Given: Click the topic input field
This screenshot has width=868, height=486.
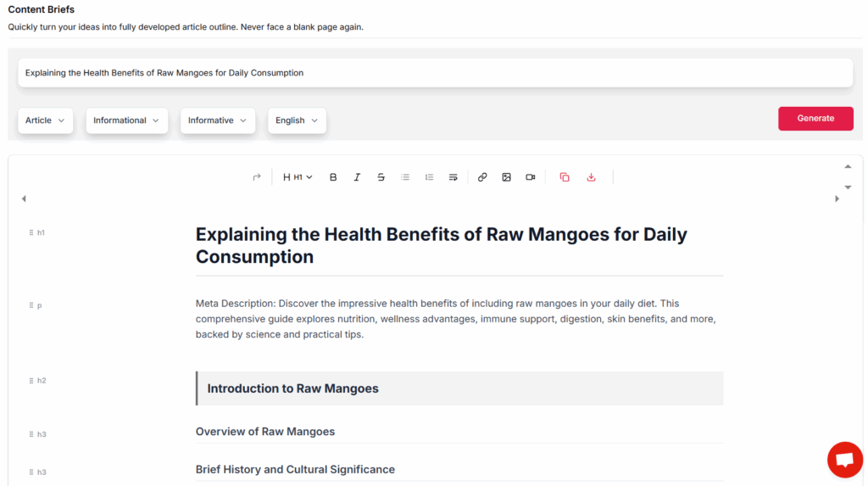Looking at the screenshot, I should [435, 73].
